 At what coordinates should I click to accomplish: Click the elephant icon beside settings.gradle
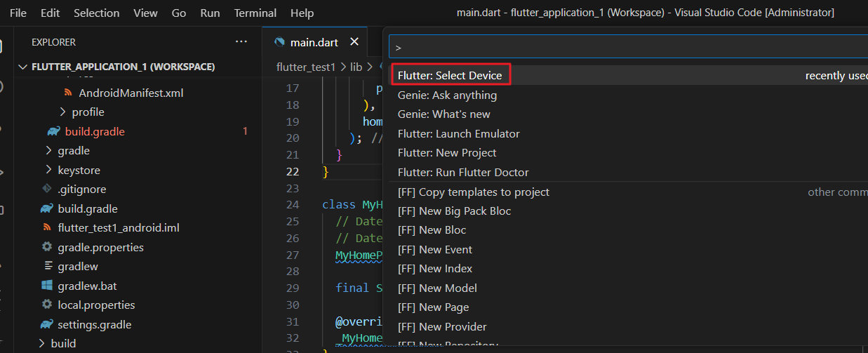pos(47,324)
